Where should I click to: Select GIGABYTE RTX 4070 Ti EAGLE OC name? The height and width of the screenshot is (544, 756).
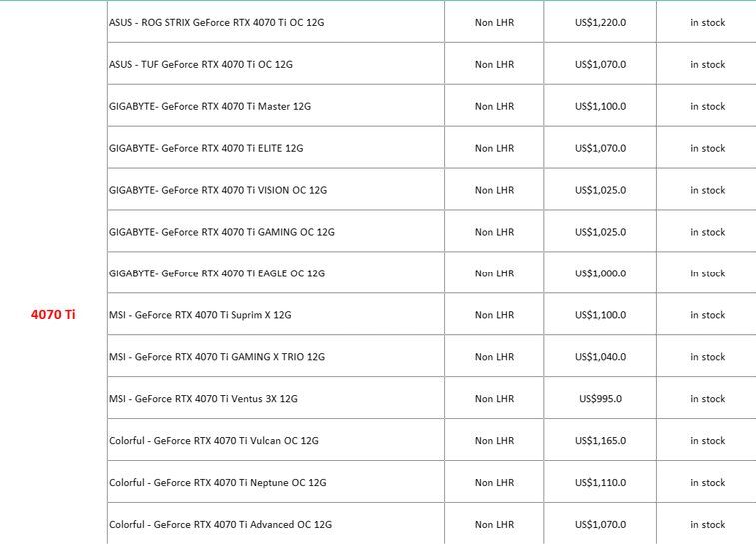pos(216,273)
